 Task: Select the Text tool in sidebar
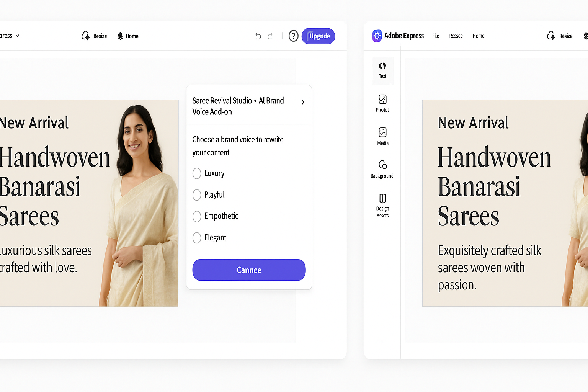(382, 70)
